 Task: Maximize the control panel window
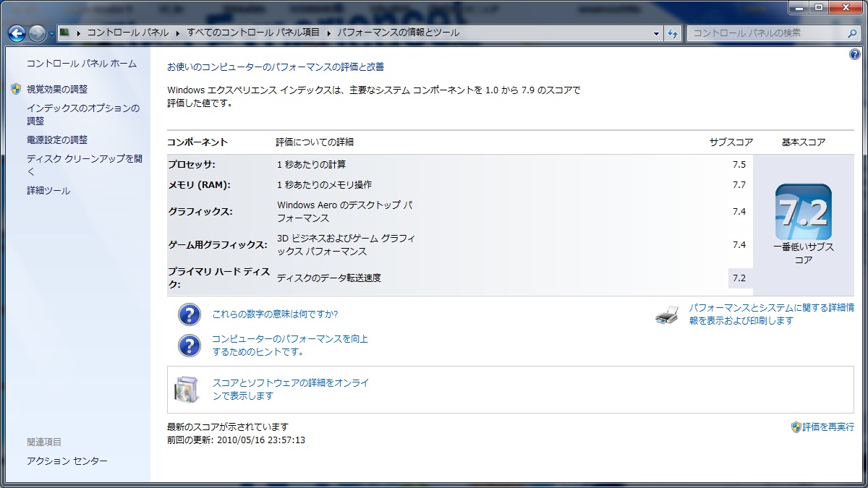(819, 7)
